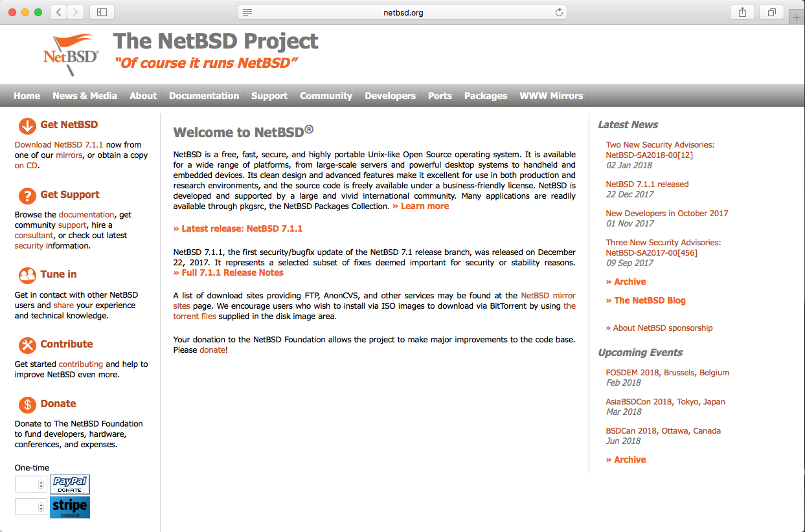
Task: Click the Tune in people icon
Action: (27, 275)
